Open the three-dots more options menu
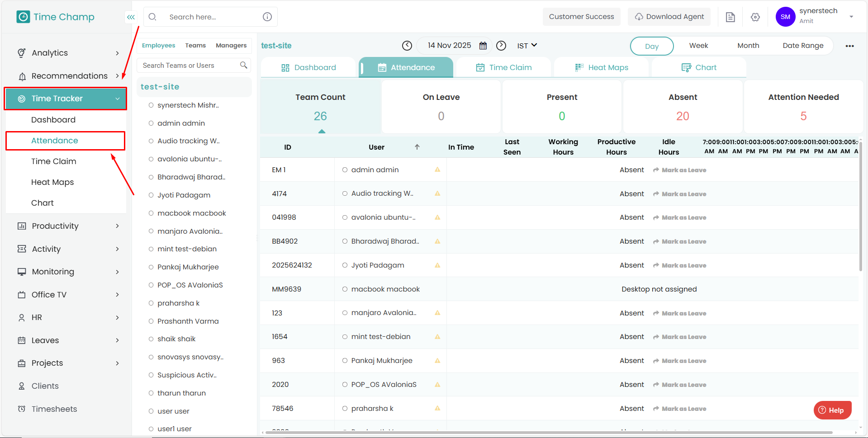 coord(849,46)
